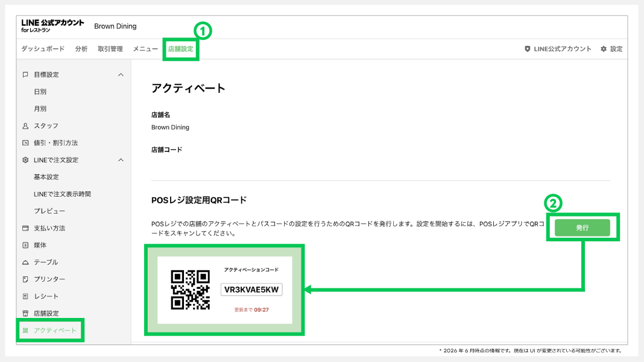Click the アクティベーションコード label
This screenshot has height=362, width=644.
click(251, 270)
